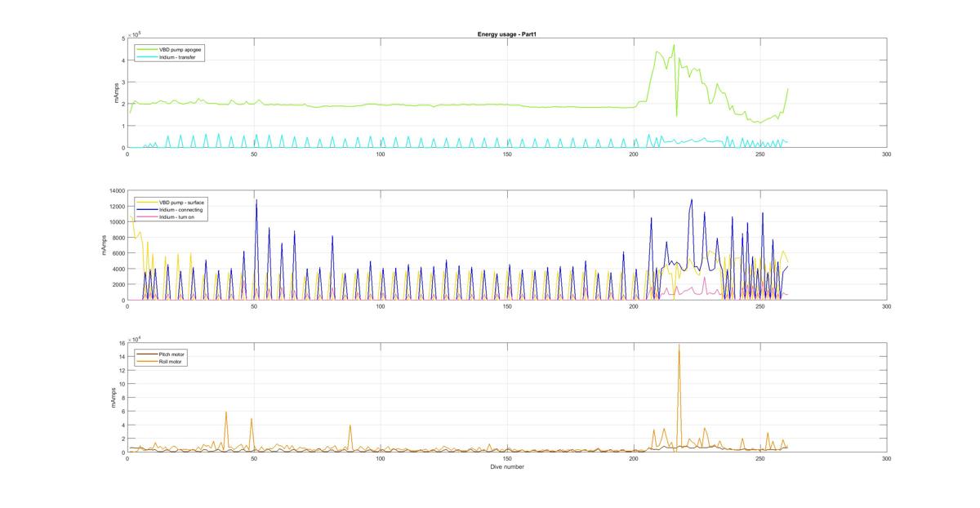980x508 pixels.
Task: Click the tallest Roll motor spike's peak
Action: pyautogui.click(x=679, y=345)
